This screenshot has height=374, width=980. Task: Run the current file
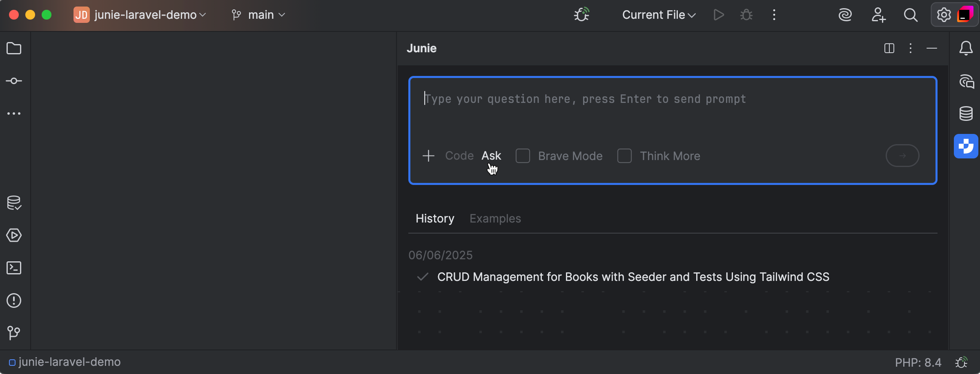719,15
